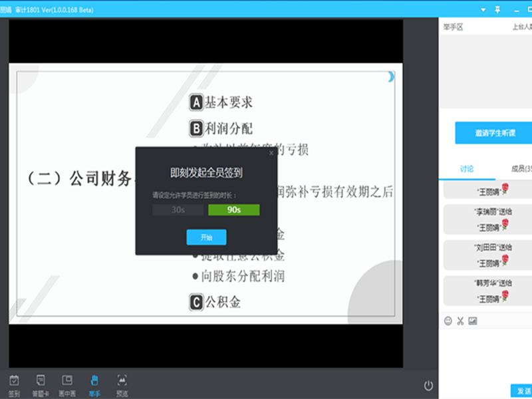The height and width of the screenshot is (399, 532).
Task: Select the 90s sign-in duration option
Action: click(x=233, y=209)
